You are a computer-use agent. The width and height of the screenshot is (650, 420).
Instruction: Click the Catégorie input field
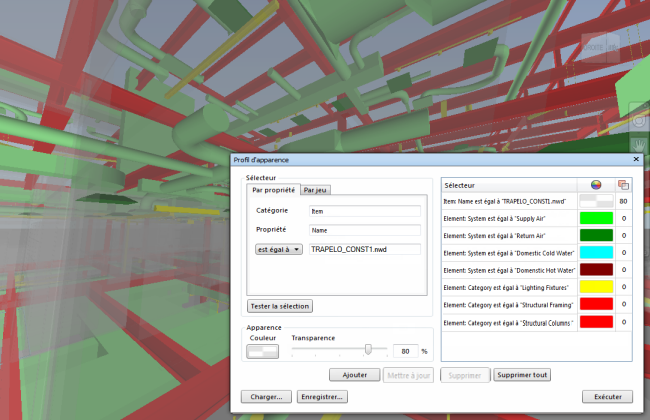click(365, 211)
